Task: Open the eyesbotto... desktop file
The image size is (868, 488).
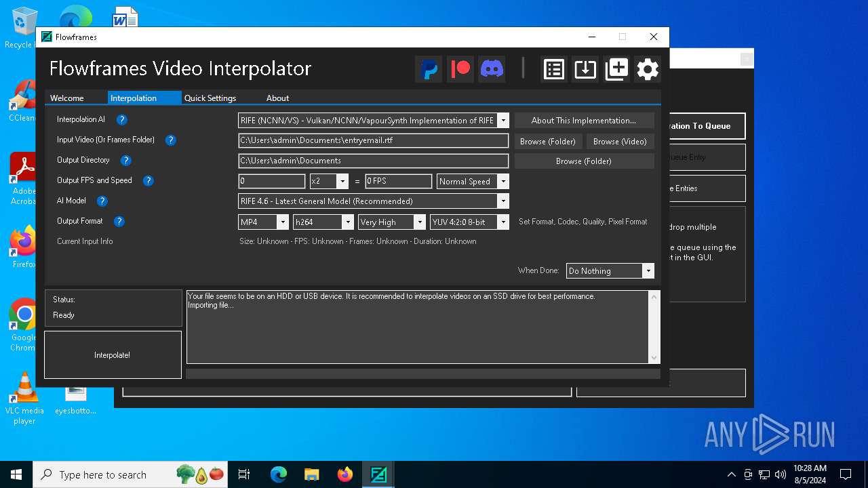Action: [76, 400]
